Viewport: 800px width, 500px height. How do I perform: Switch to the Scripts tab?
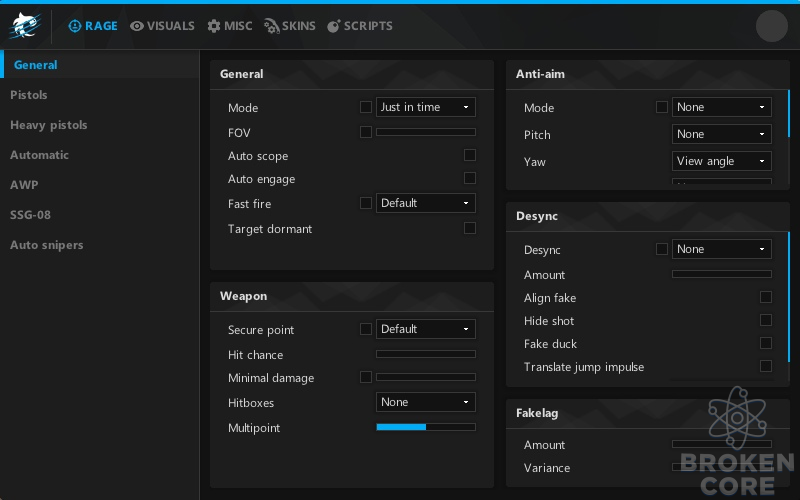[360, 26]
